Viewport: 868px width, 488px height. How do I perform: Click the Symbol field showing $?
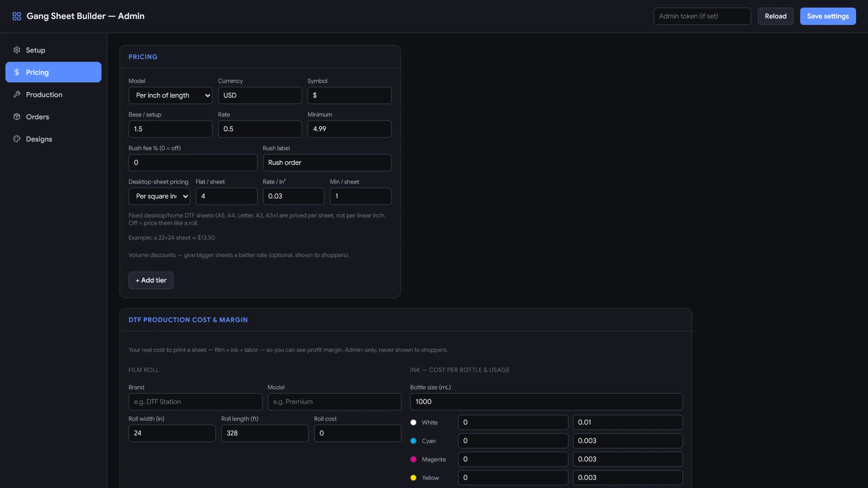click(349, 95)
